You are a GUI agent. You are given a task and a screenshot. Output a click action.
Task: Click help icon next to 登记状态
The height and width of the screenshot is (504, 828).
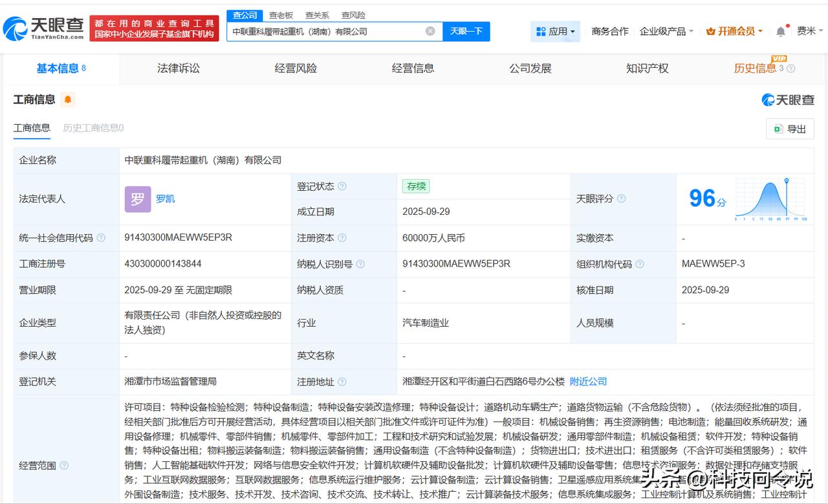[342, 186]
